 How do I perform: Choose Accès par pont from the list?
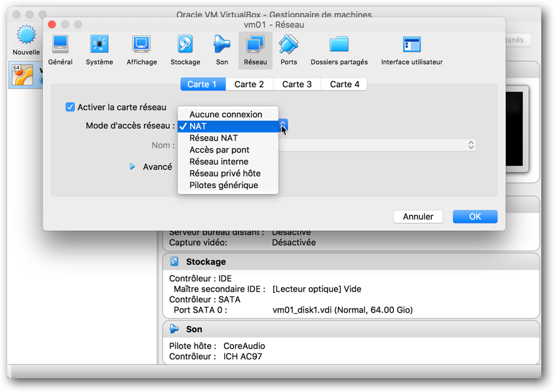228,150
